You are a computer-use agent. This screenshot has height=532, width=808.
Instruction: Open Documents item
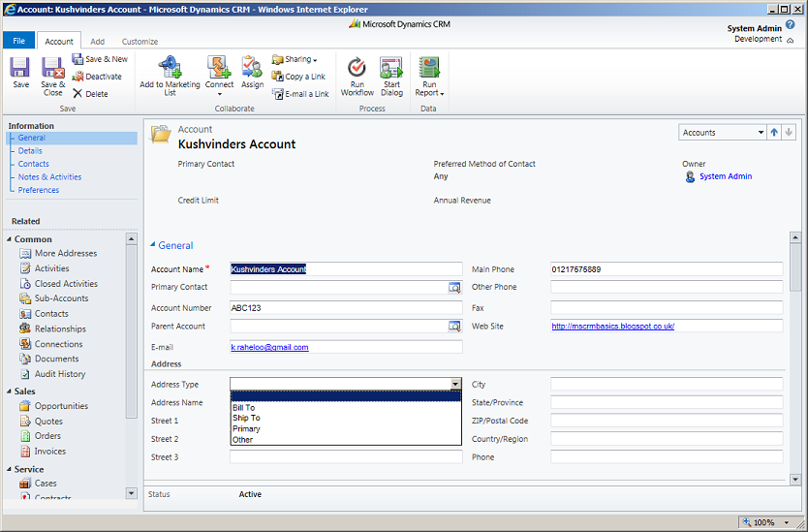(x=49, y=359)
